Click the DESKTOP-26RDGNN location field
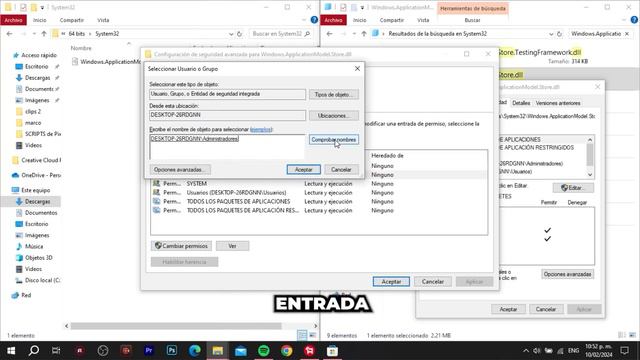Screen dimensions: 640x360 click(227, 116)
